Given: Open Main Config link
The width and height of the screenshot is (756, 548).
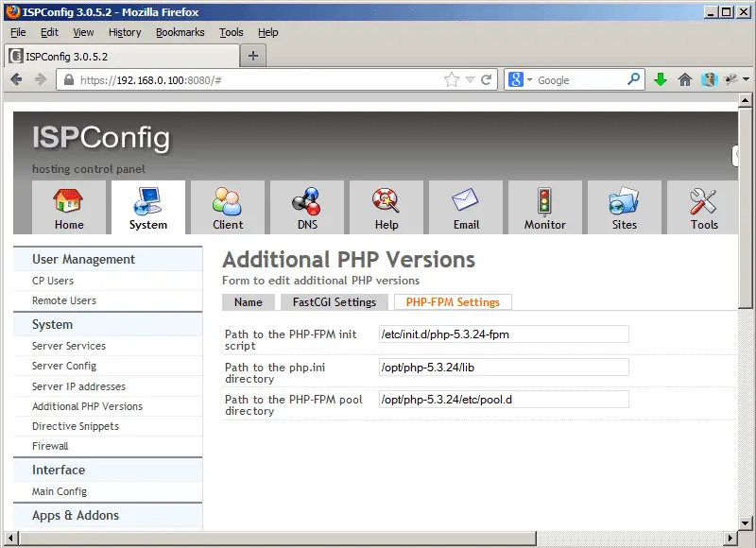Looking at the screenshot, I should pos(60,491).
